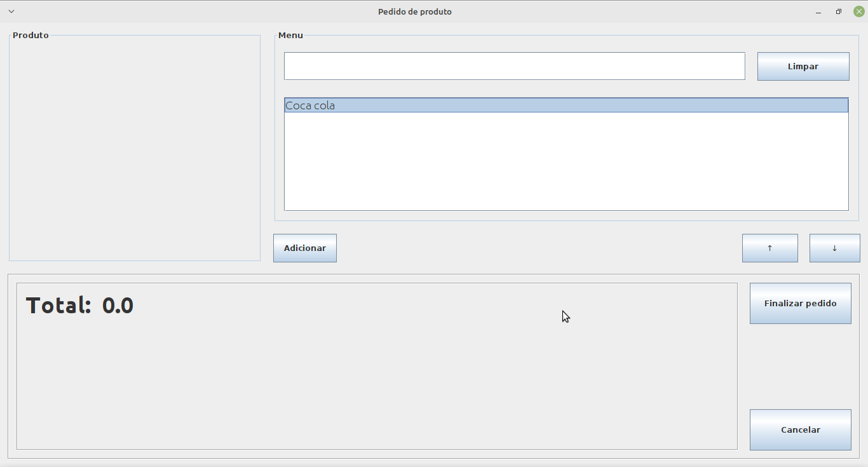The image size is (868, 467).
Task: Expand the window menu chevron
Action: [x=10, y=11]
